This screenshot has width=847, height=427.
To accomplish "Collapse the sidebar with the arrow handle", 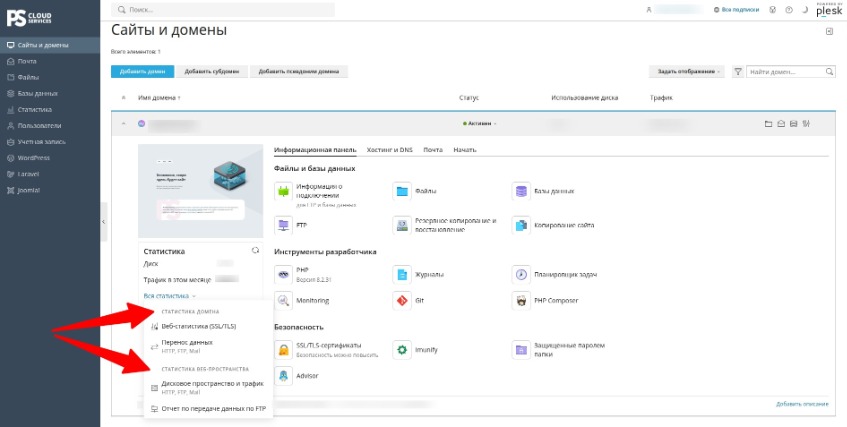I will [104, 222].
